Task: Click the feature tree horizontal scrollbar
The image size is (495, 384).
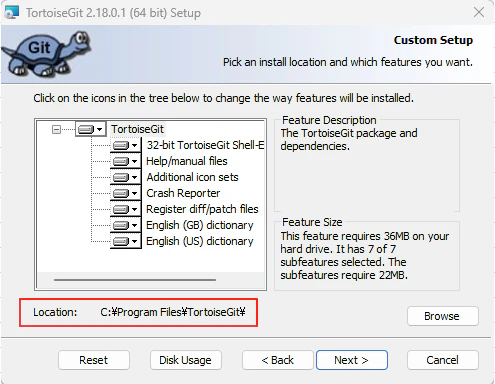Action: point(135,280)
